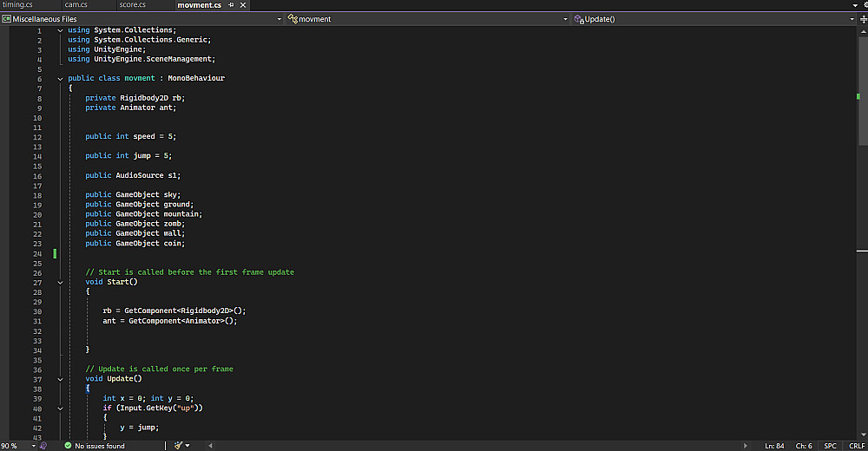868x451 pixels.
Task: Click vertical scrollbar down arrow
Action: point(863,435)
